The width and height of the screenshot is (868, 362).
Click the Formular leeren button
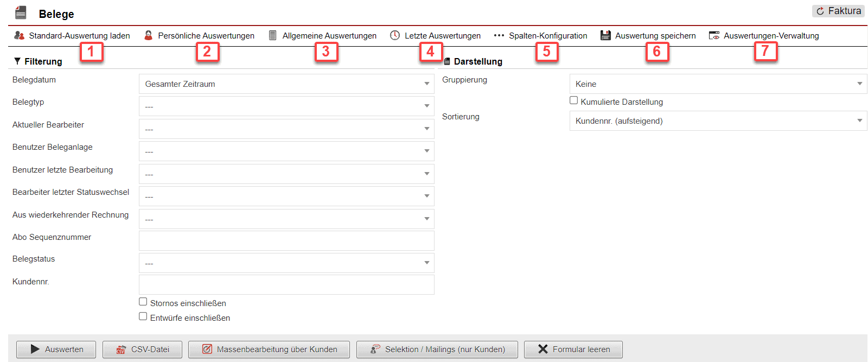[573, 350]
